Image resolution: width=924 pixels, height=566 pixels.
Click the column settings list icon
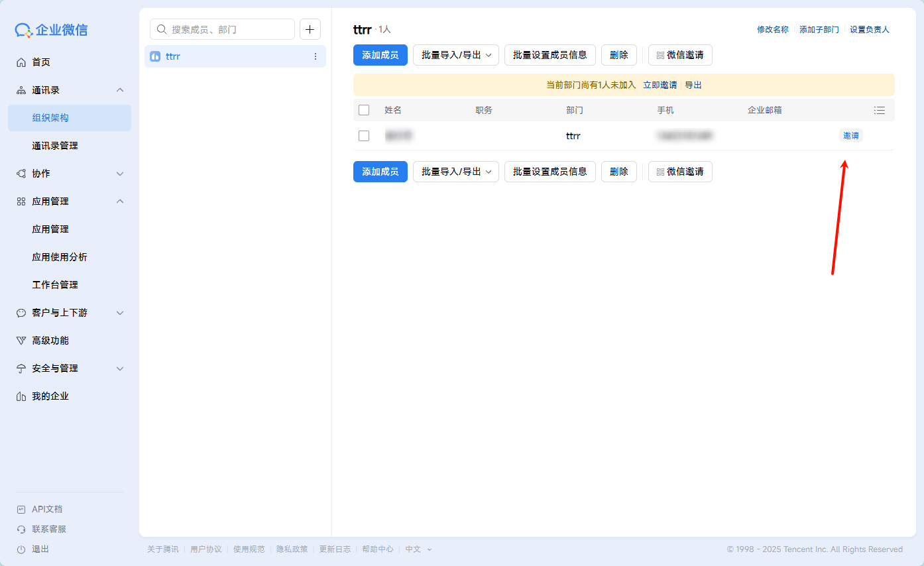880,110
